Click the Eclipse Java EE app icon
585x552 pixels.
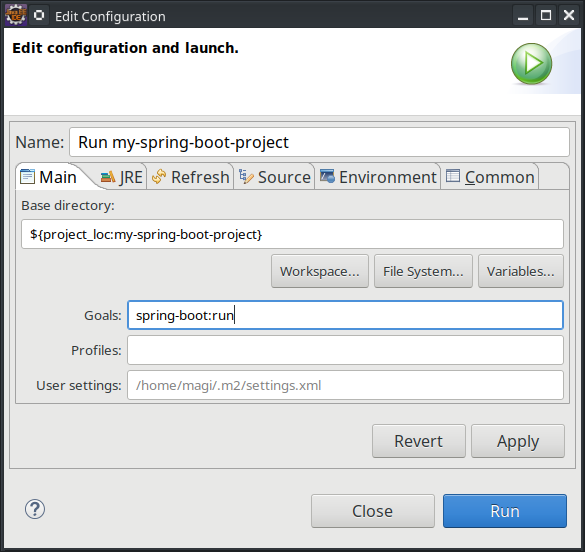16,15
